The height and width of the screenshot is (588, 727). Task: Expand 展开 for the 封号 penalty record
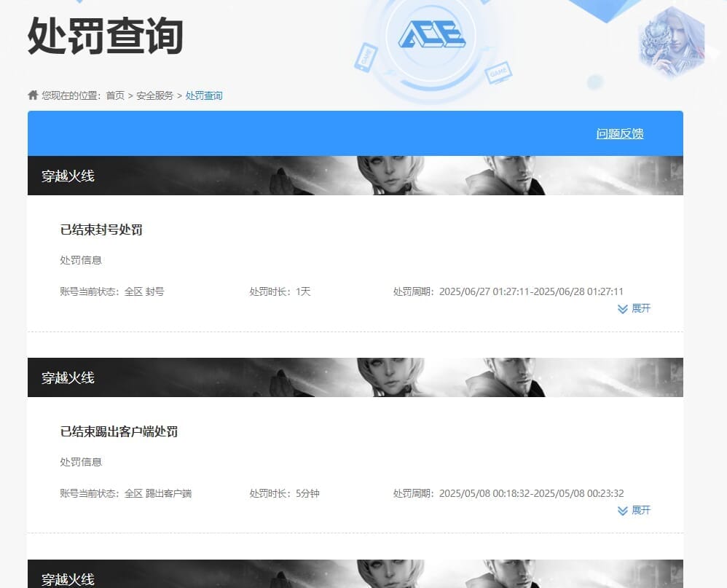tap(634, 308)
